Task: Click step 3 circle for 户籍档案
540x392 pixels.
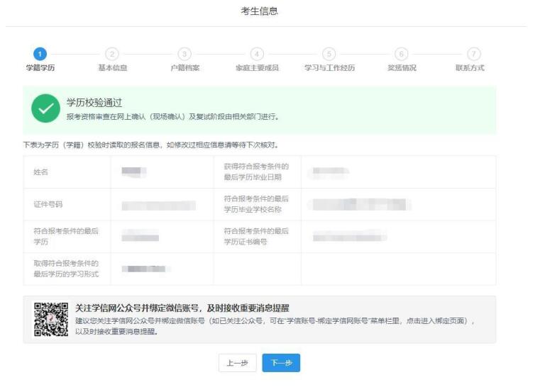Action: pyautogui.click(x=184, y=54)
